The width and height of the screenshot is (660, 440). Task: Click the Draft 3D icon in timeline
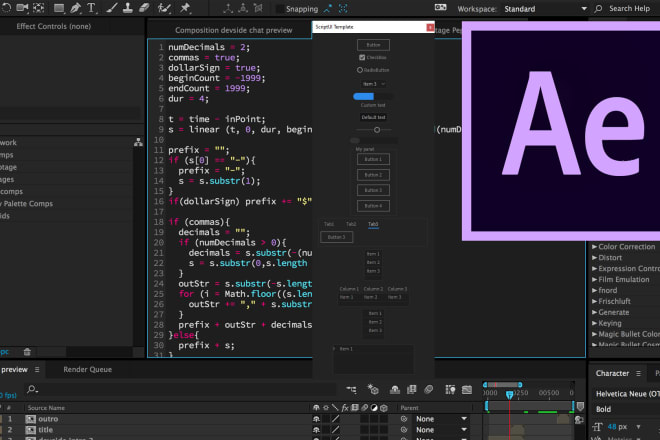click(x=373, y=389)
